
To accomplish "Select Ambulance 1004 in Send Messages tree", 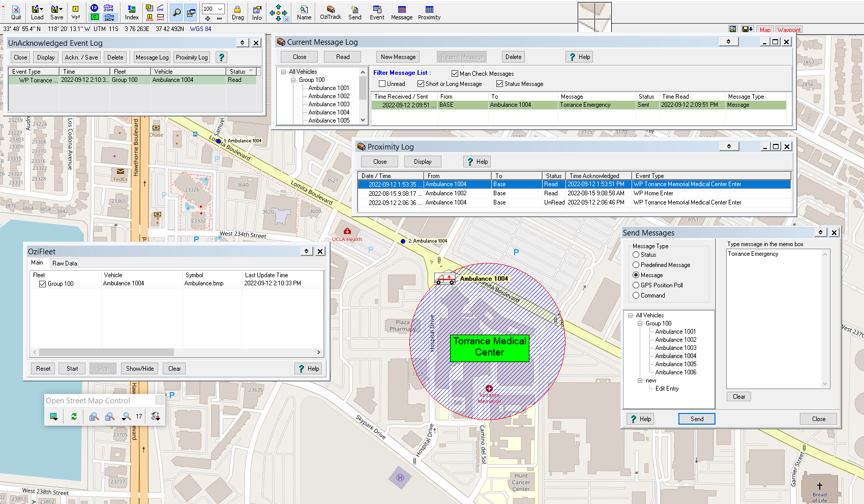I will click(x=676, y=356).
